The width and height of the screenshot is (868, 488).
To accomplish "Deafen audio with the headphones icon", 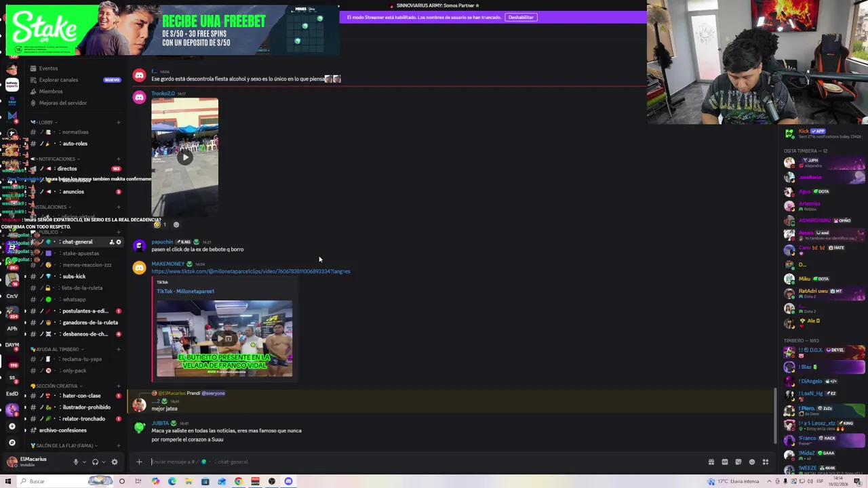I will point(95,462).
